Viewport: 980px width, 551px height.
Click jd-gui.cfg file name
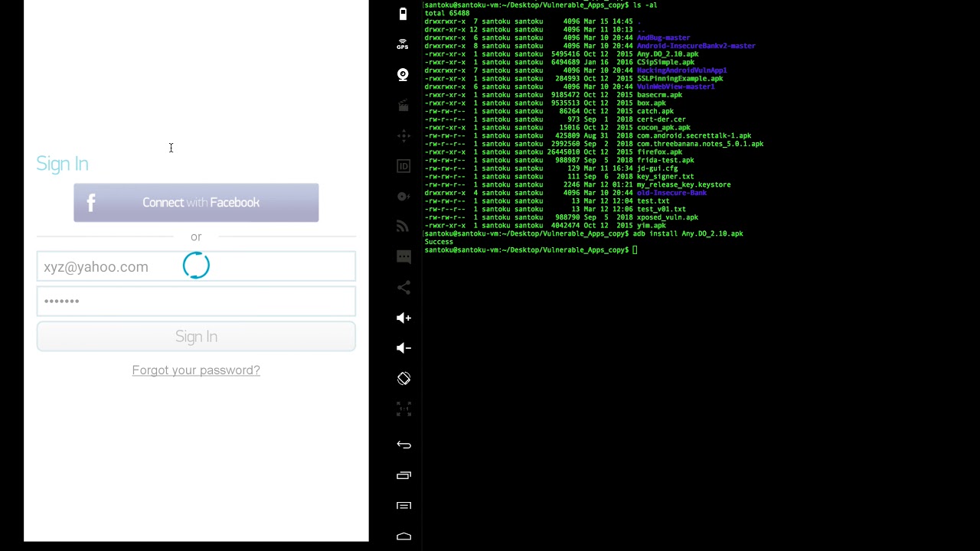[x=657, y=168]
